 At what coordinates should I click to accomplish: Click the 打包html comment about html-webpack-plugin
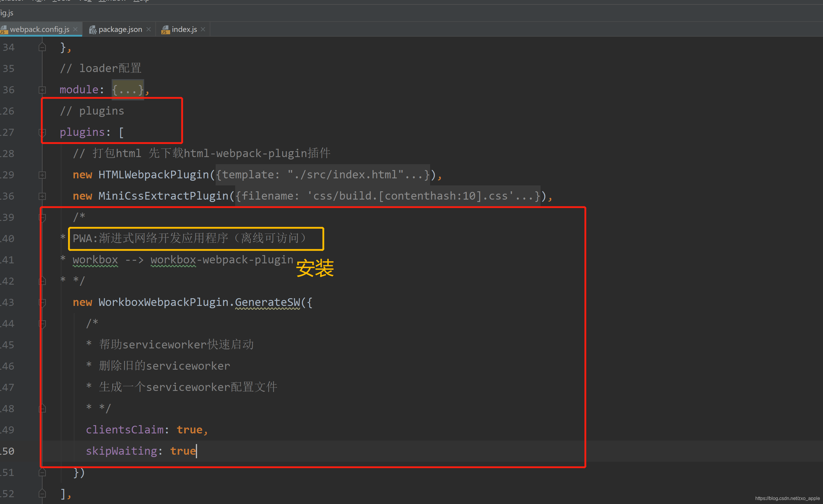click(x=202, y=153)
